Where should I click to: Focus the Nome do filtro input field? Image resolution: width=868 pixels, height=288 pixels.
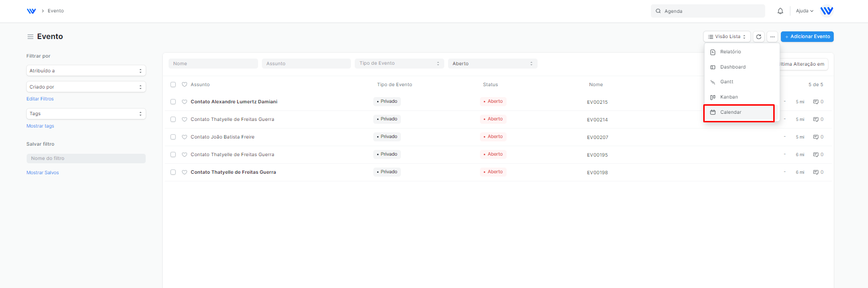pyautogui.click(x=86, y=159)
